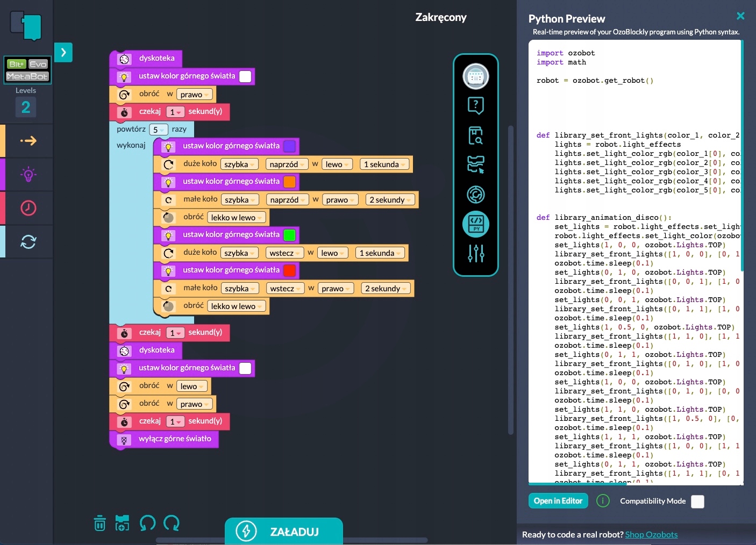The height and width of the screenshot is (545, 756).
Task: Open the Timing block category (clock)
Action: click(28, 208)
